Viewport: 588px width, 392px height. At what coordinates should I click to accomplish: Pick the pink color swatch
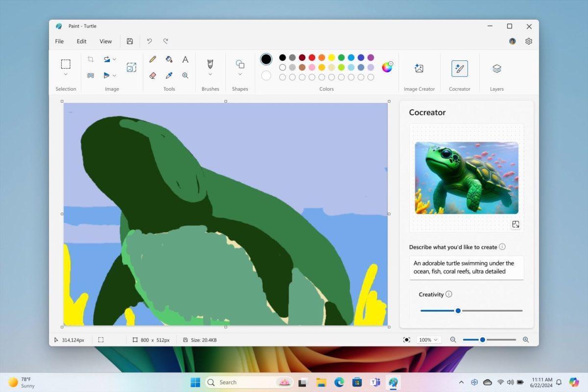point(312,67)
